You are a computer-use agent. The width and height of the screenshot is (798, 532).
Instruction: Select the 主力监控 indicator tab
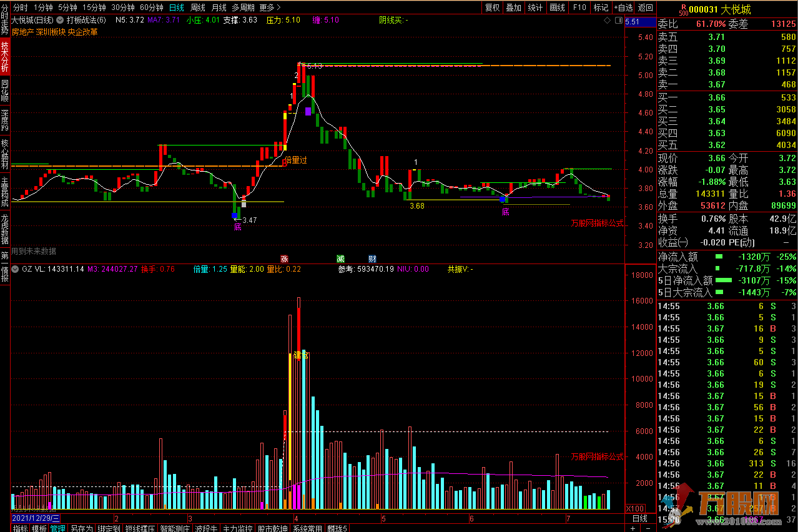tap(239, 528)
